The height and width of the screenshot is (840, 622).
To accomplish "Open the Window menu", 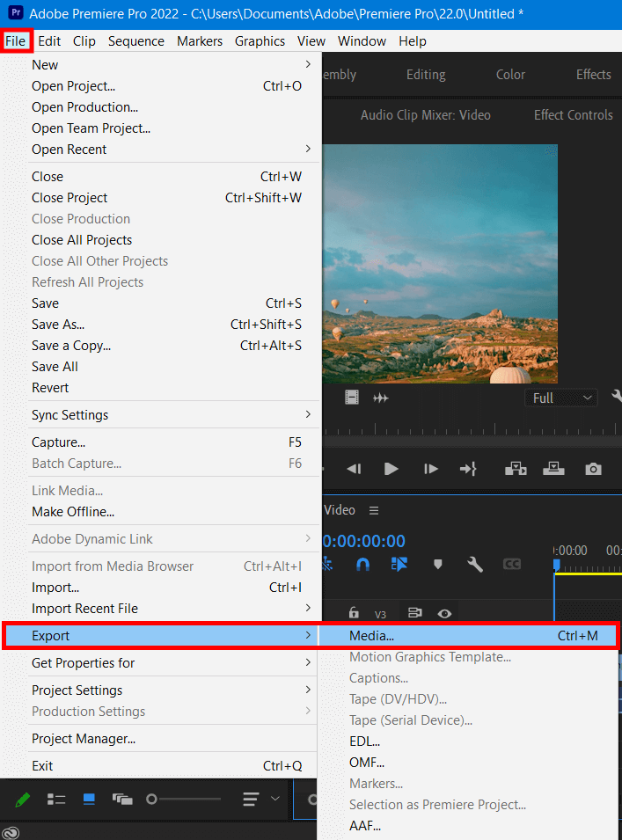I will pos(362,41).
